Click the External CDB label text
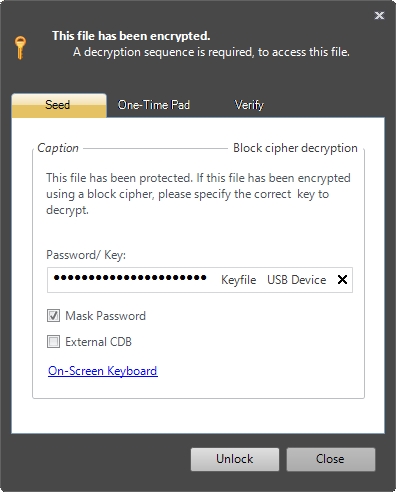This screenshot has height=492, width=396. point(99,342)
